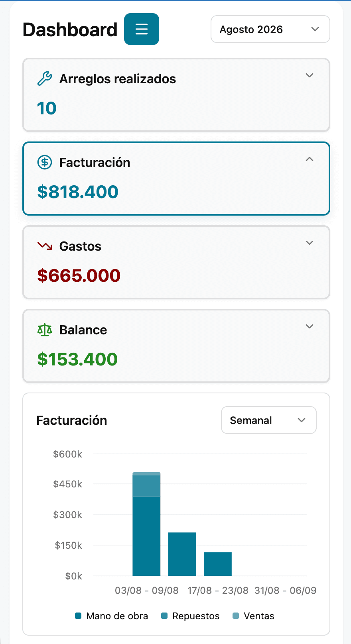Image resolution: width=351 pixels, height=644 pixels.
Task: Click the shortest bar in the chart
Action: click(x=218, y=564)
